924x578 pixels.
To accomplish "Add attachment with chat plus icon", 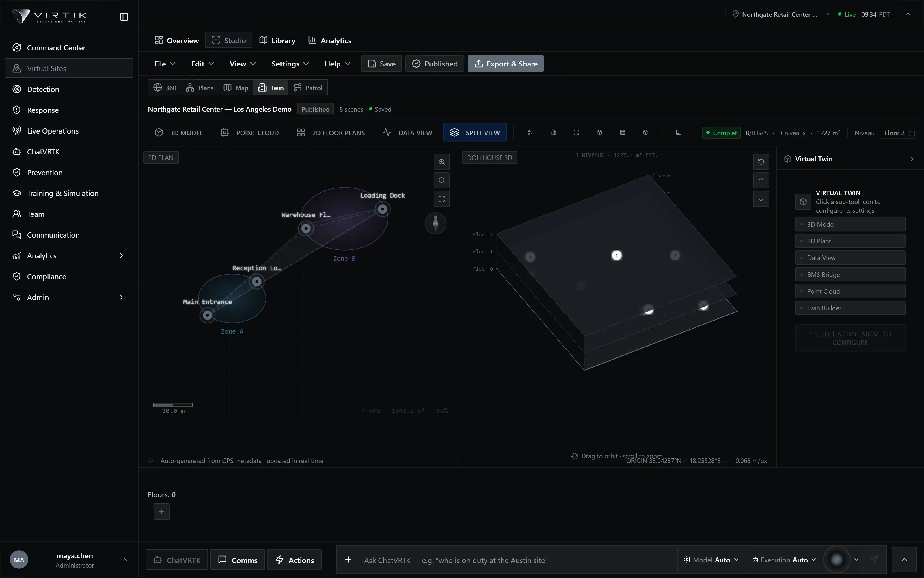I will [x=348, y=560].
